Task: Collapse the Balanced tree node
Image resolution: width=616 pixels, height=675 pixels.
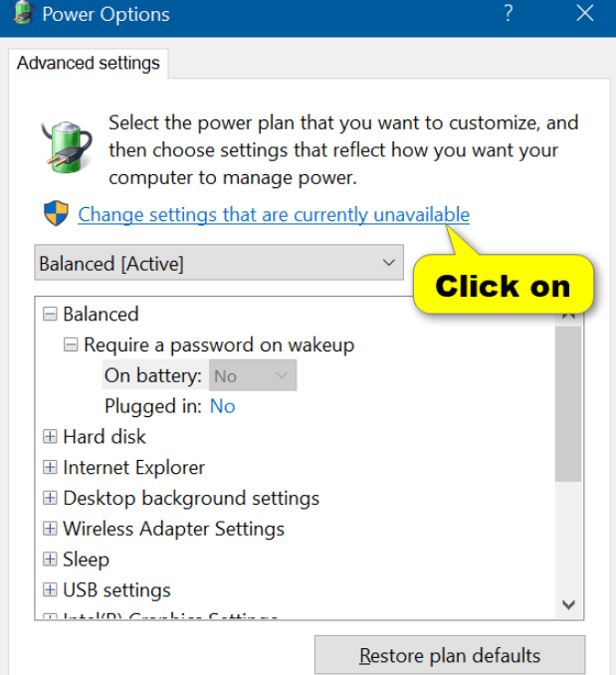Action: 50,315
